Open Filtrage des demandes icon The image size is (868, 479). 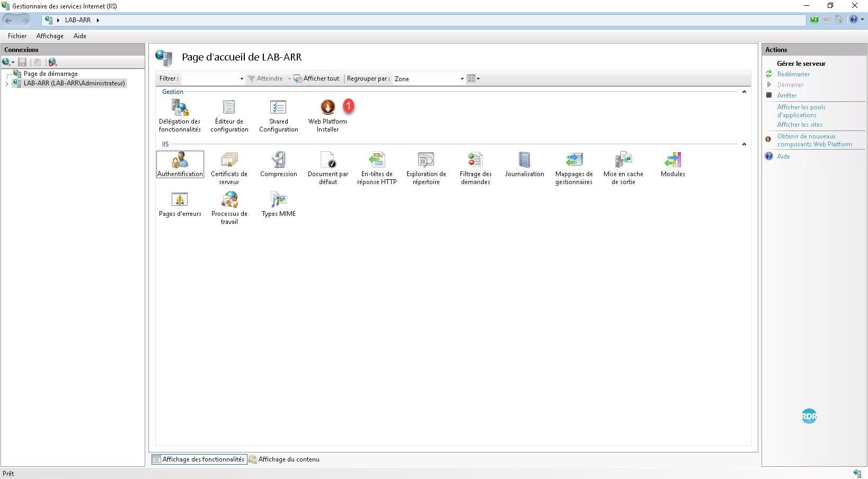pos(475,168)
